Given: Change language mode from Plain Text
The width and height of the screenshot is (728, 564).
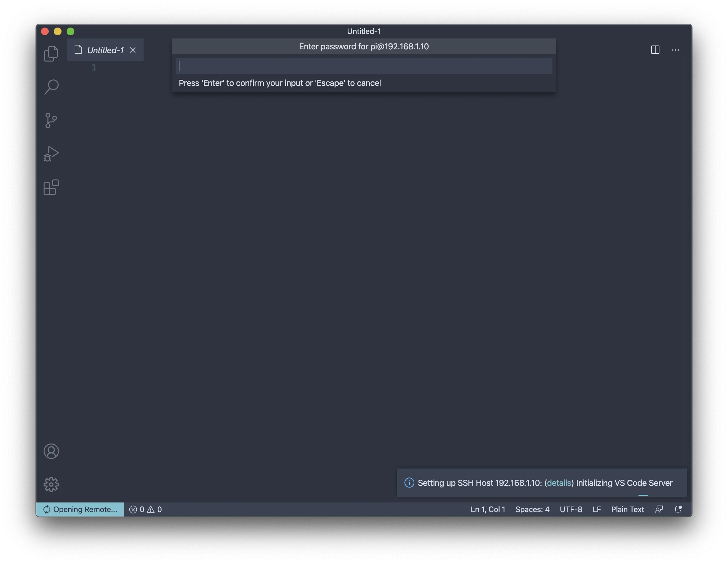Looking at the screenshot, I should [x=627, y=509].
